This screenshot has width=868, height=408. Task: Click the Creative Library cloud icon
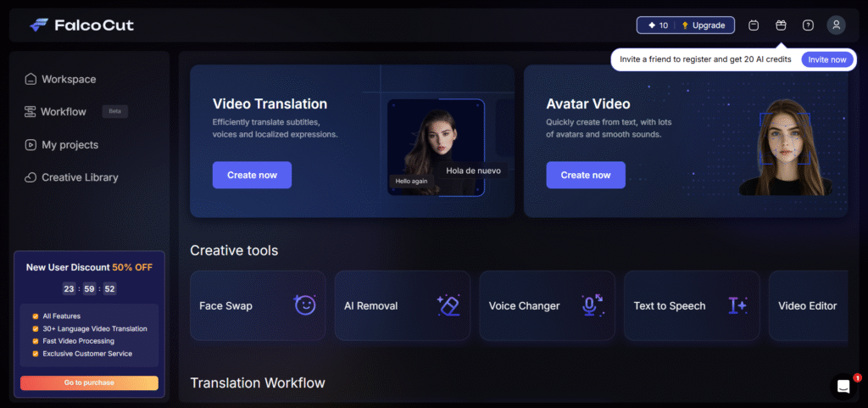tap(31, 177)
